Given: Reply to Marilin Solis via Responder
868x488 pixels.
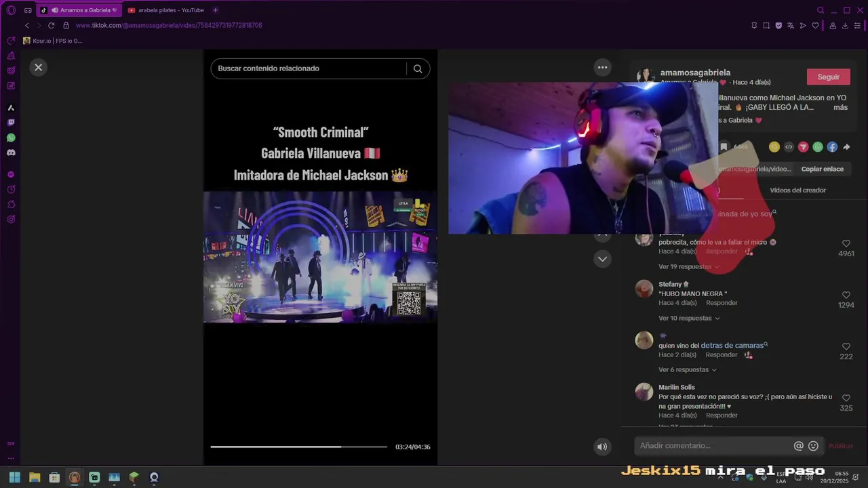Looking at the screenshot, I should coord(722,415).
